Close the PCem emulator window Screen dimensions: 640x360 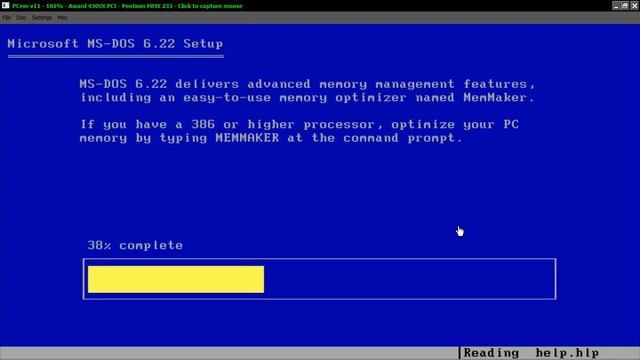tap(634, 5)
